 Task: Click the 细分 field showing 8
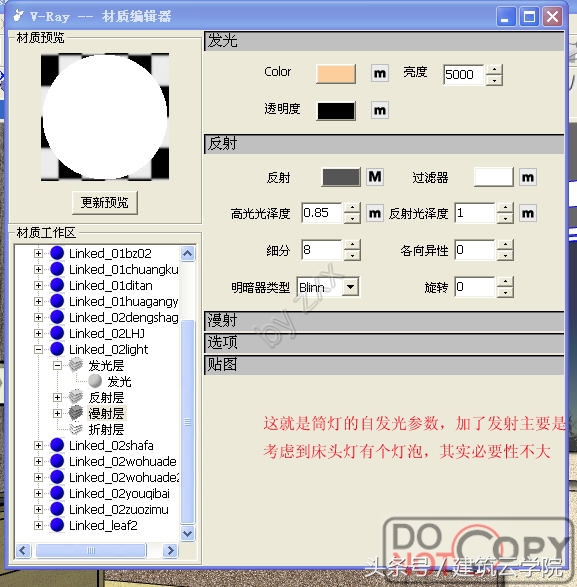tap(322, 250)
